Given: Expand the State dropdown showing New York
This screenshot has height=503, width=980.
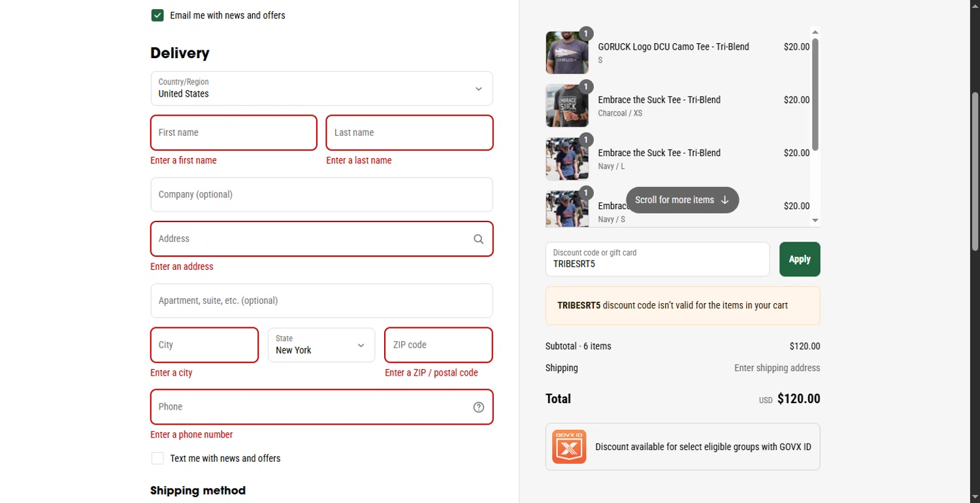Looking at the screenshot, I should [x=321, y=345].
